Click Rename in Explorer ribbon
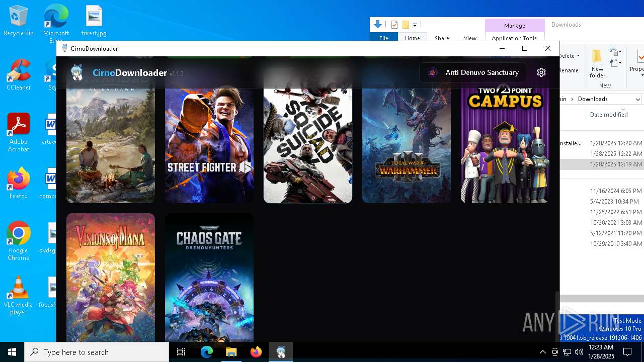The height and width of the screenshot is (362, 644). (x=569, y=70)
